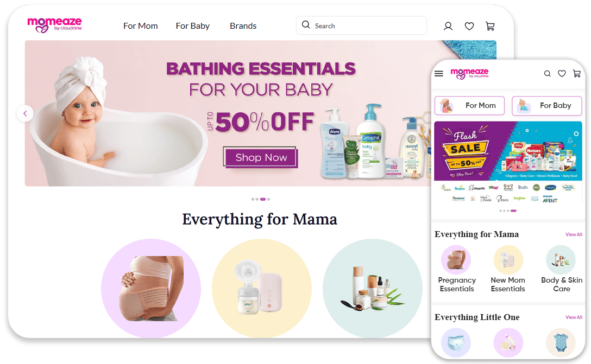Tap the mobile search magnifier icon
Image resolution: width=591 pixels, height=364 pixels.
click(548, 74)
